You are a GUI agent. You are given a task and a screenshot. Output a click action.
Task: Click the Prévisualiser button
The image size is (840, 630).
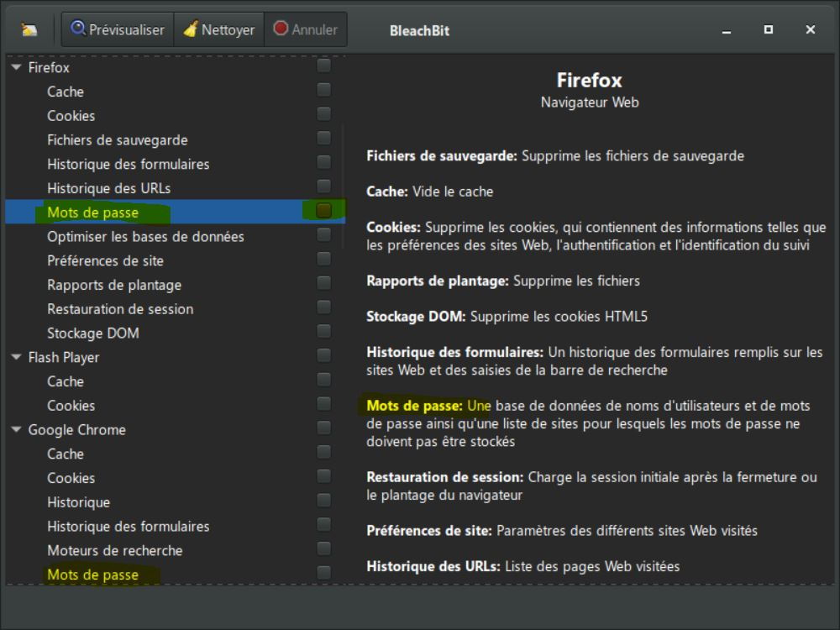pyautogui.click(x=118, y=29)
